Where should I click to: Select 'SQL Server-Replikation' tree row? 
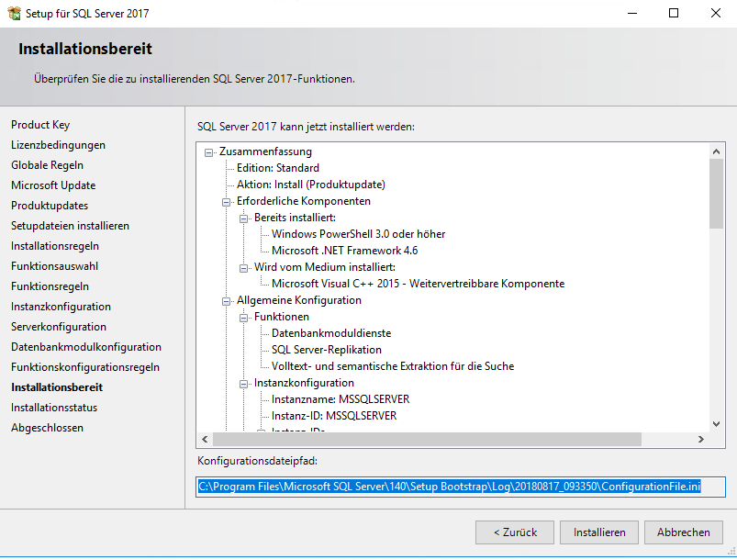pos(327,350)
